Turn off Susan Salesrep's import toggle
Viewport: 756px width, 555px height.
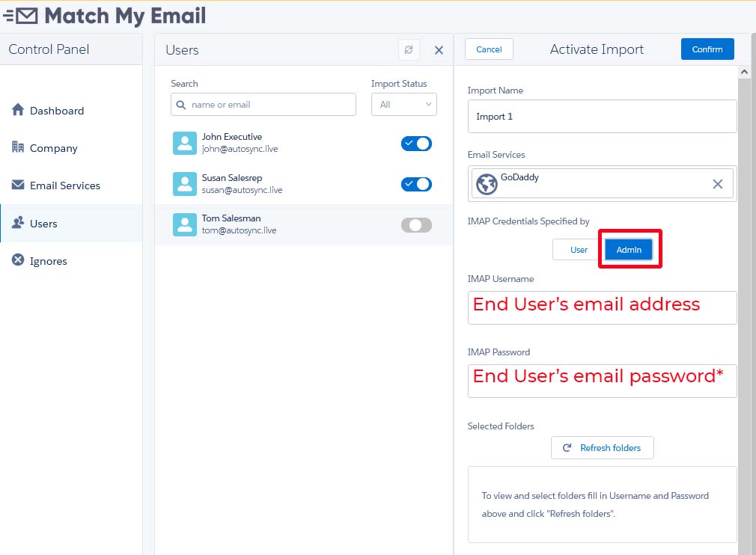pos(416,184)
